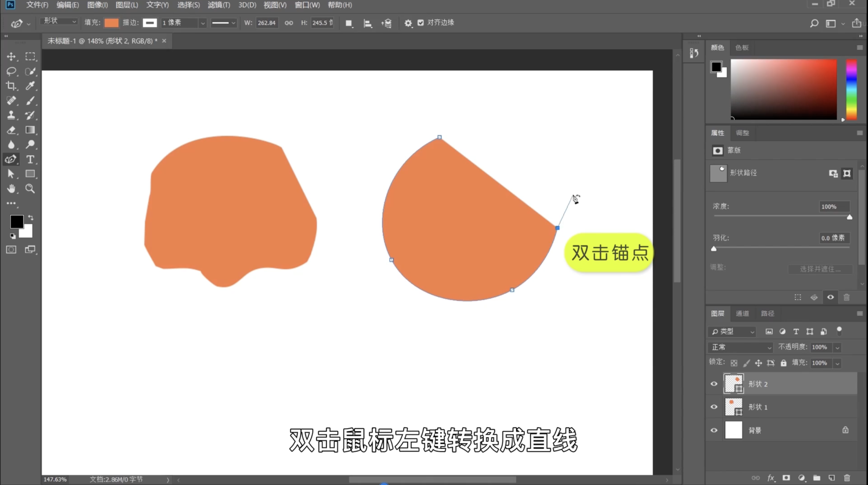This screenshot has height=485, width=868.
Task: Select the Eyedropper tool
Action: pos(30,86)
